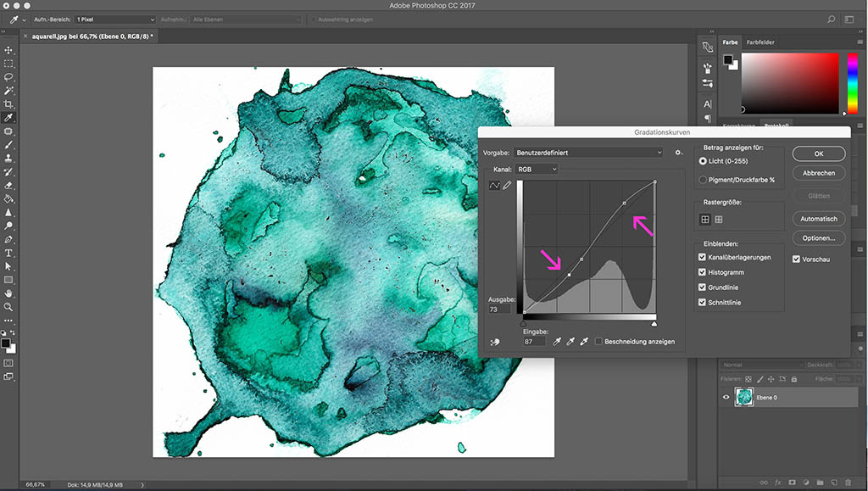Click the pencil draw-curve icon
Image resolution: width=868 pixels, height=491 pixels.
(x=507, y=186)
